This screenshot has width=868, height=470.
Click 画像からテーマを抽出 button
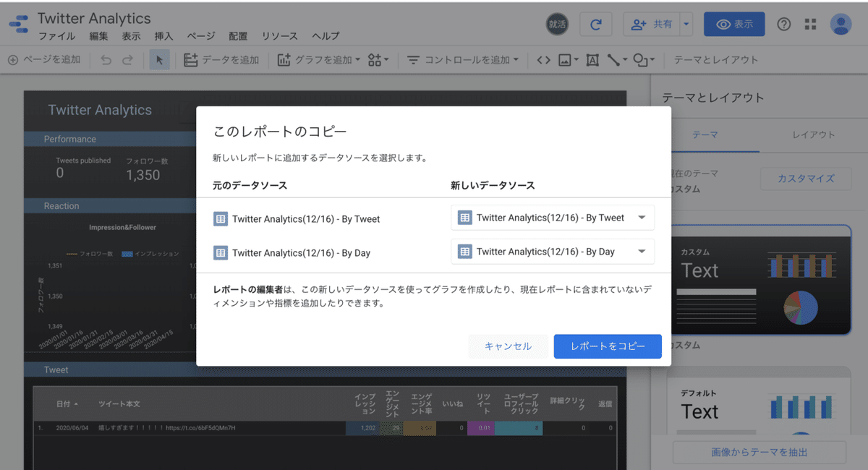pyautogui.click(x=759, y=453)
